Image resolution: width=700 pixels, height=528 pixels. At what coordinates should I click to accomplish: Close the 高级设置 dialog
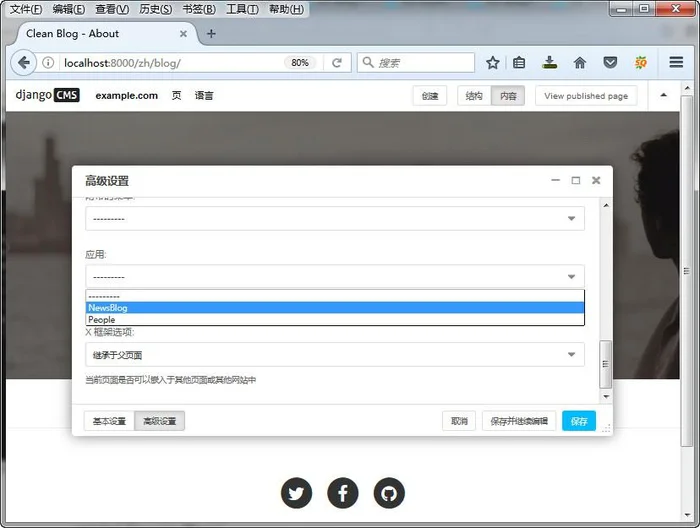coord(596,180)
